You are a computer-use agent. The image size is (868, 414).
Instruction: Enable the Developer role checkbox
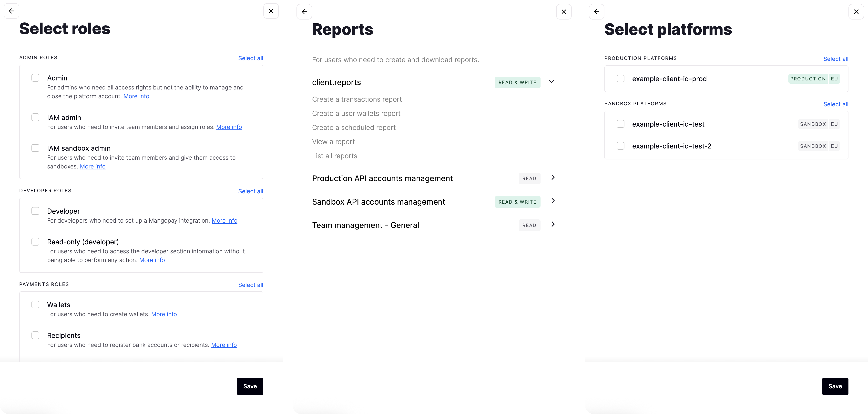tap(35, 211)
